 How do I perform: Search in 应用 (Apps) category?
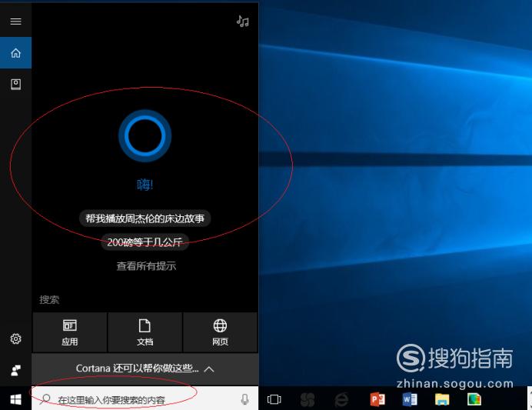(x=69, y=332)
